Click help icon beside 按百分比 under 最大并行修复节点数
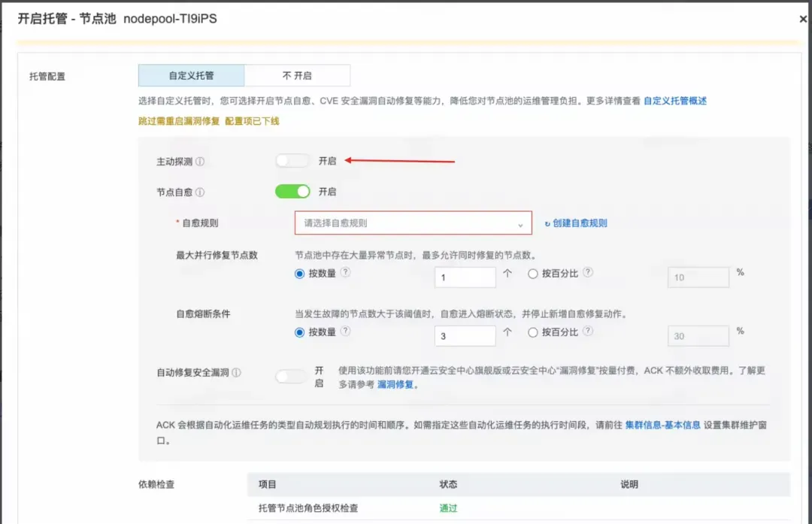 pyautogui.click(x=588, y=272)
